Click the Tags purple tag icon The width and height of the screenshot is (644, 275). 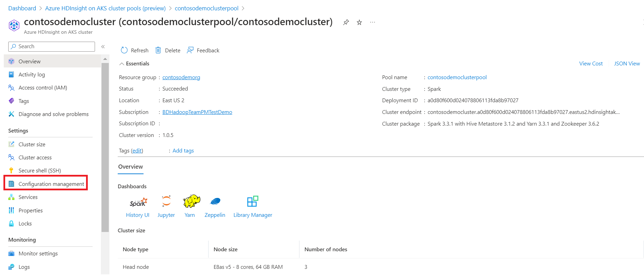[x=11, y=101]
